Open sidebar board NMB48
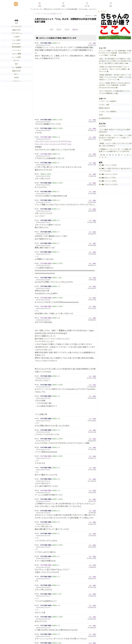The width and height of the screenshot is (132, 644). click(x=16, y=77)
